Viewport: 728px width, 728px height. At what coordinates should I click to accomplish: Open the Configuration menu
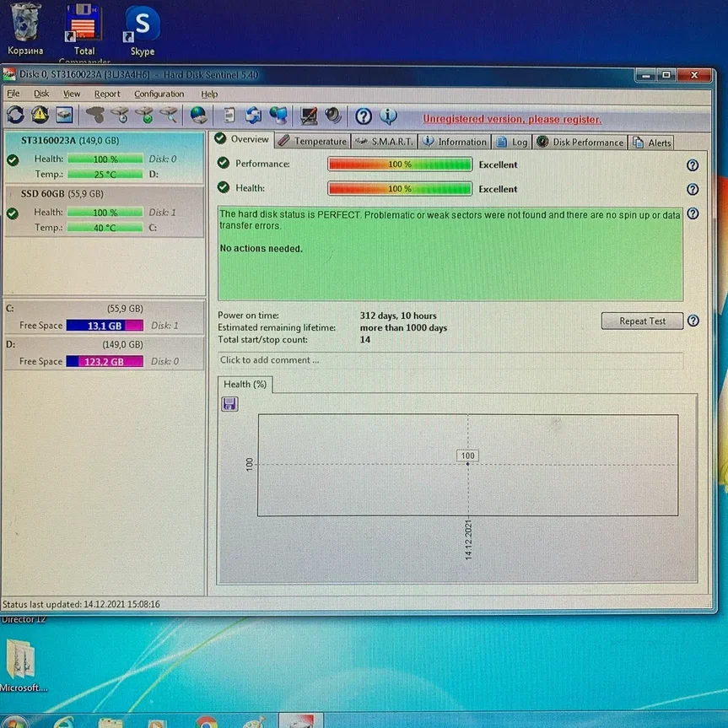159,94
